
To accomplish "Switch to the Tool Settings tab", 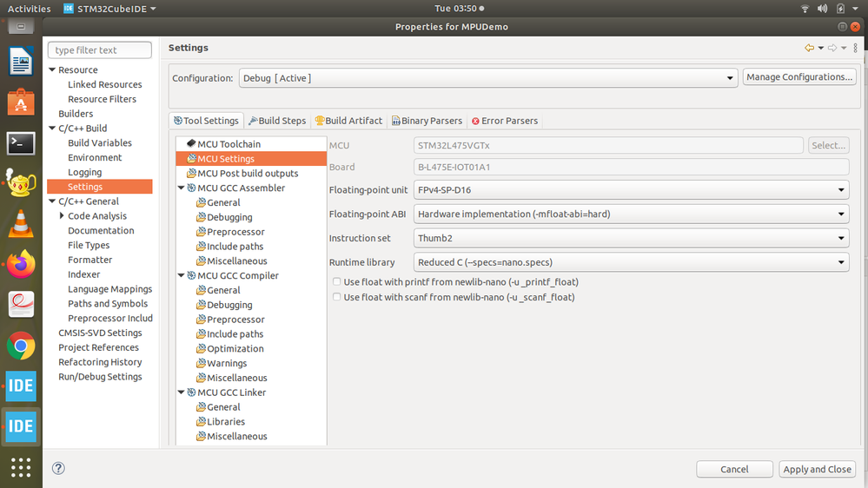I will [x=206, y=121].
